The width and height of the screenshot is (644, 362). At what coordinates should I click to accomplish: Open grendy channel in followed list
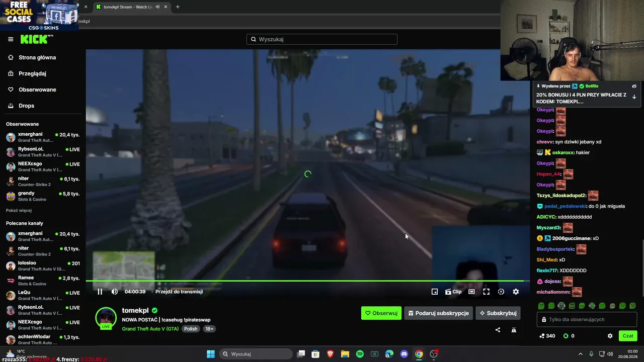click(x=43, y=196)
